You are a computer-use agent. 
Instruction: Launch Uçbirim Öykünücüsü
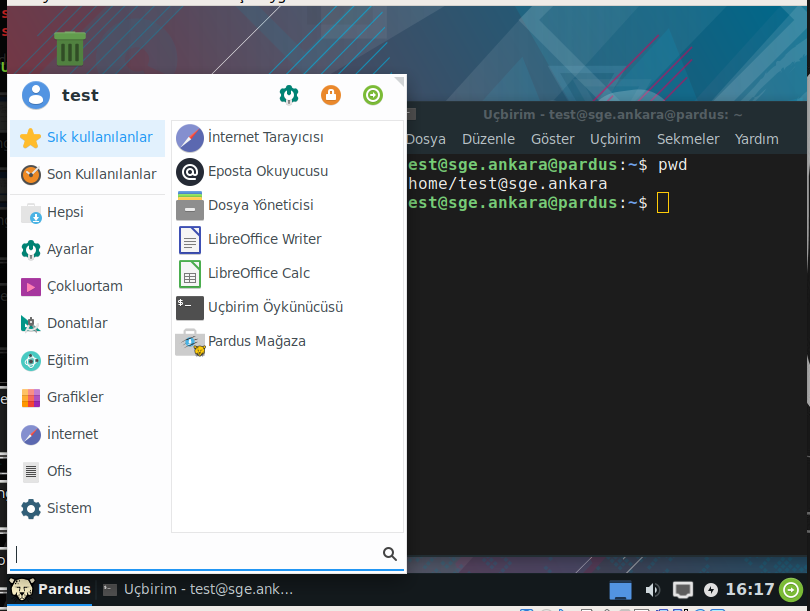(287, 308)
